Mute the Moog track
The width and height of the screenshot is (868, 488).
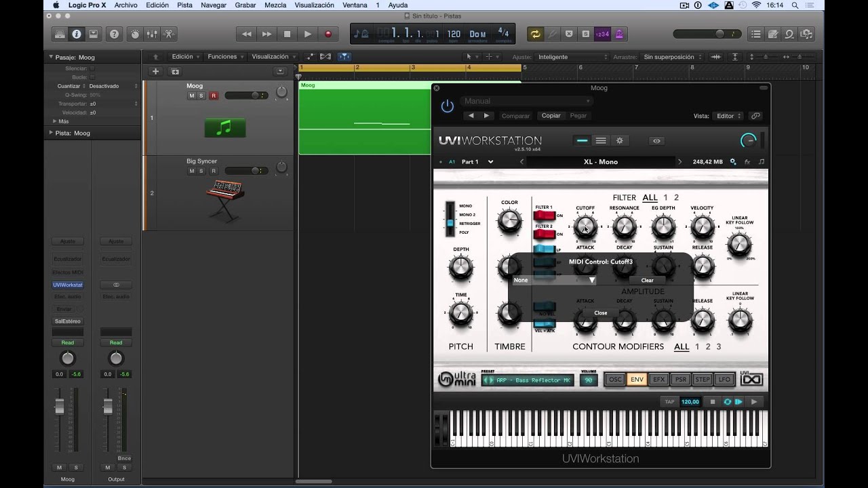coord(191,96)
